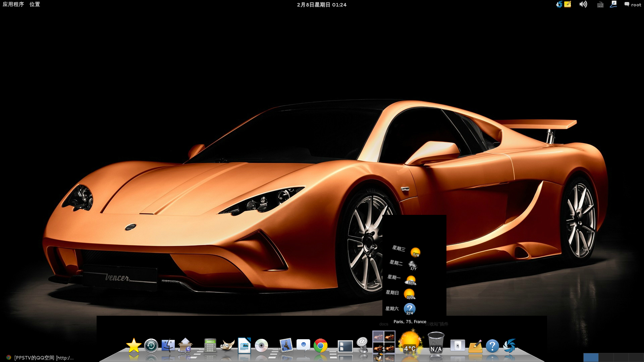Open the Finder face icon in dock
The height and width of the screenshot is (362, 644).
[168, 346]
